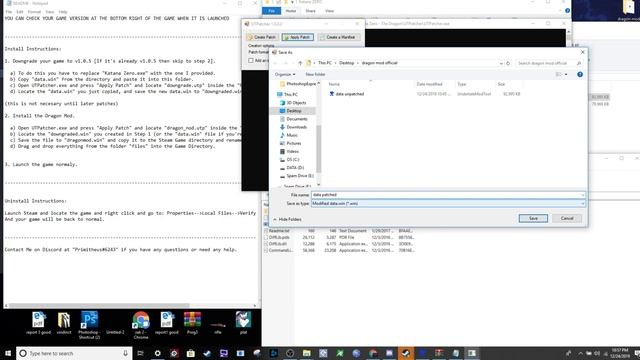Screen dimensions: 640x360
Task: Sort files by Size column header
Action: point(501,84)
